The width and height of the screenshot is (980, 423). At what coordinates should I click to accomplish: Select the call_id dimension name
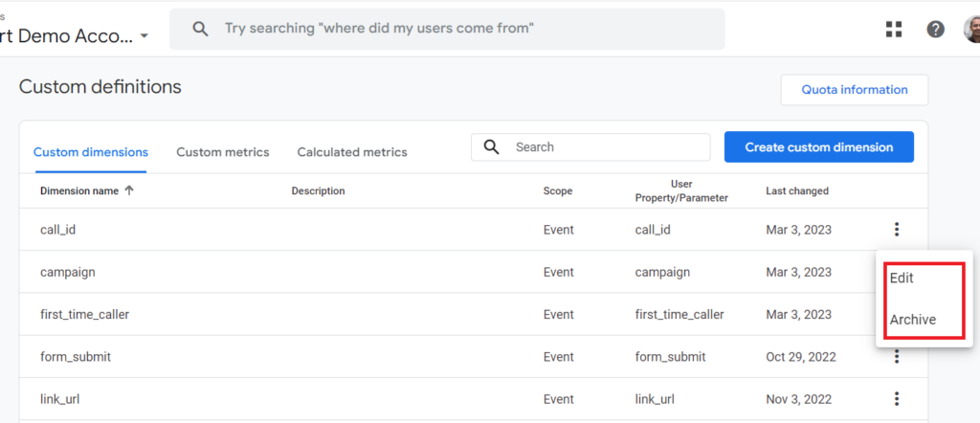pos(57,230)
